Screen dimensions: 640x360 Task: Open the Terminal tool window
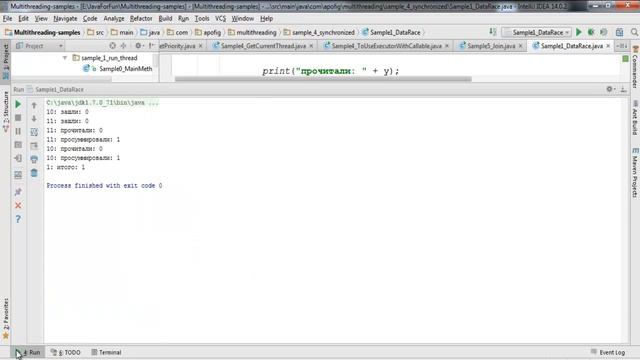click(106, 352)
